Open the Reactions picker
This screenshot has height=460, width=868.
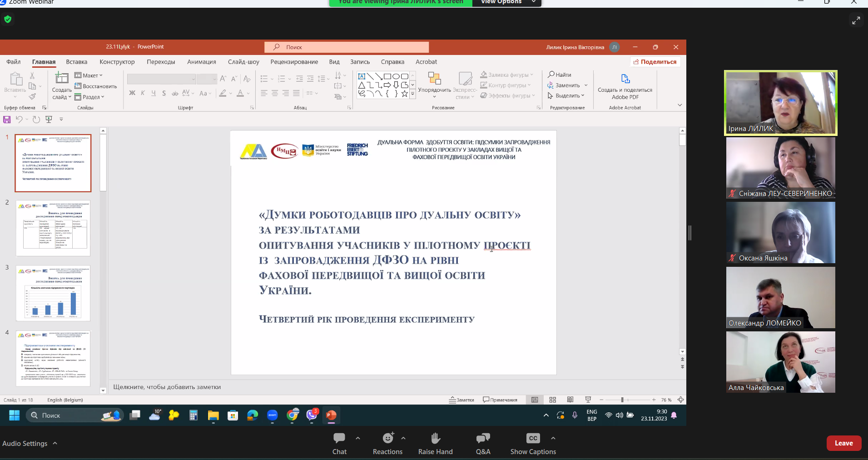pyautogui.click(x=387, y=443)
